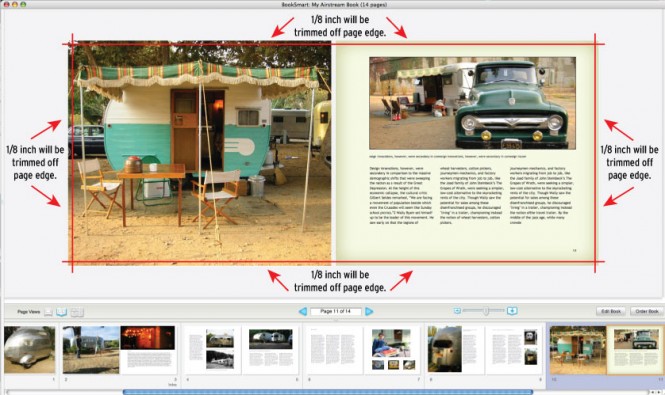Select page 3 thumbnail with orange lights
This screenshot has height=395, width=665.
click(148, 350)
